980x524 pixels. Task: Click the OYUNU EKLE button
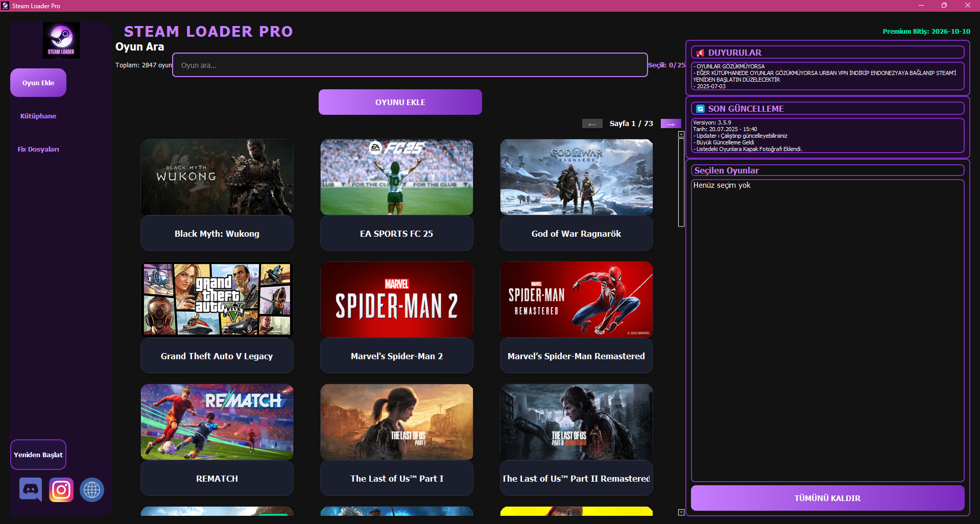click(x=400, y=102)
